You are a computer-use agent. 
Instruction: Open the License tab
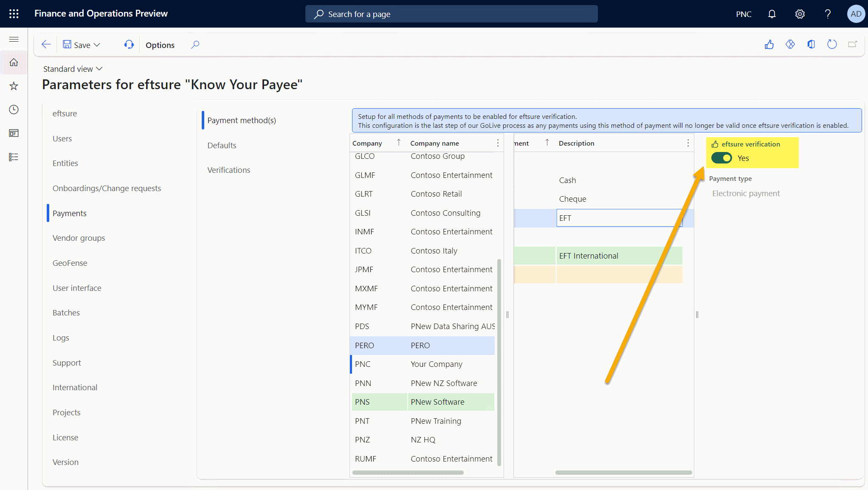[x=65, y=437]
